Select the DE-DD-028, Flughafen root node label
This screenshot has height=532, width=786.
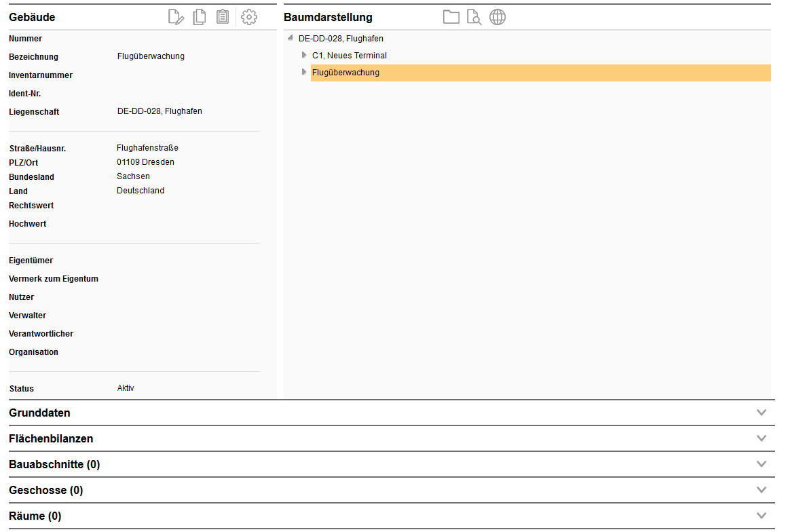[x=341, y=39]
